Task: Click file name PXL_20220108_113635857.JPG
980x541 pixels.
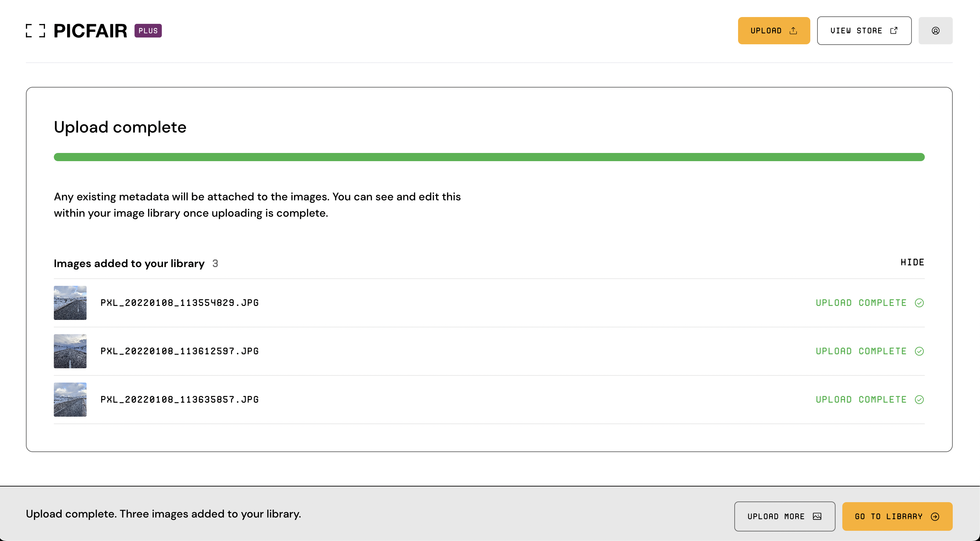Action: (180, 400)
